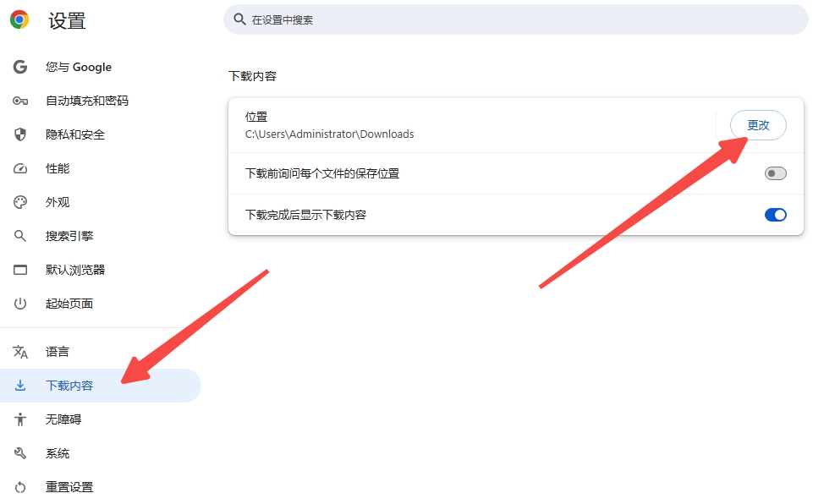This screenshot has height=504, width=813.
Task: Click the 下载完成后显示下载内容 label
Action: 305,215
